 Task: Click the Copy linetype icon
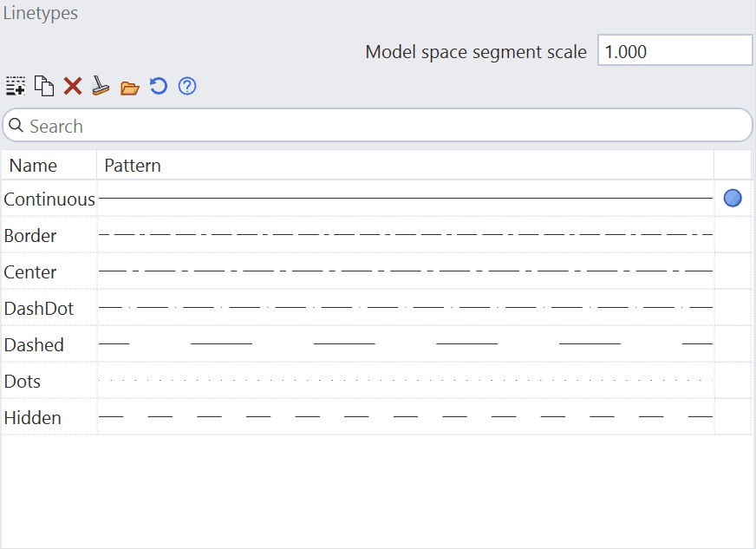(44, 87)
